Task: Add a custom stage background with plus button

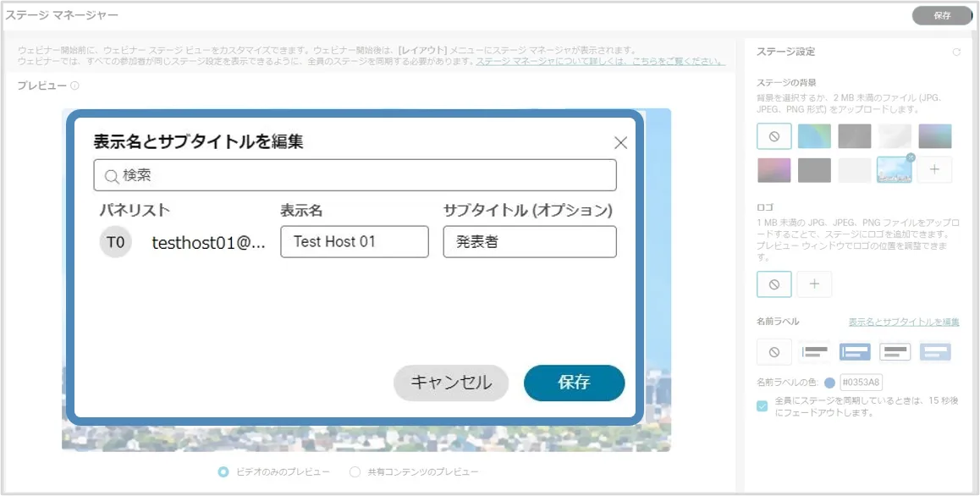Action: 934,170
